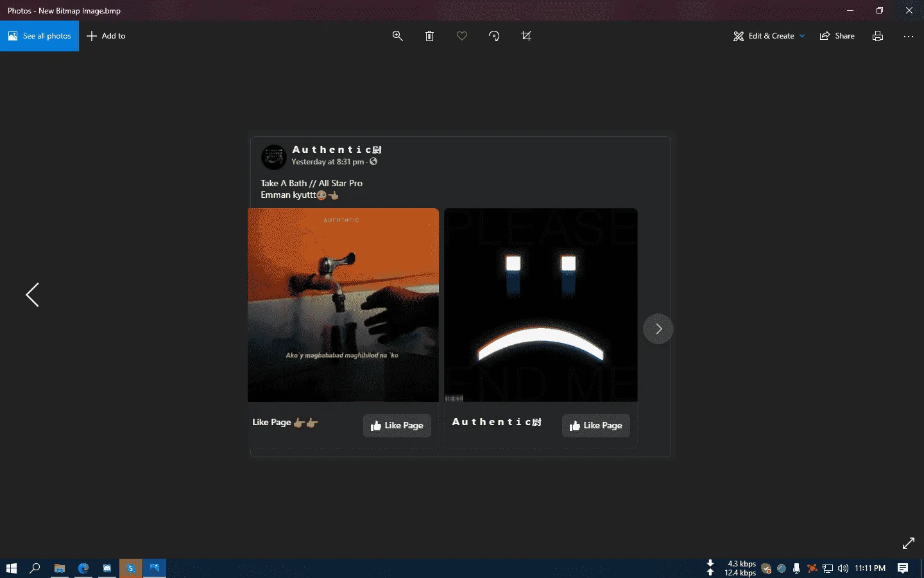Screen dimensions: 924x578
Task: Click the Authentic page name in the post header
Action: point(337,150)
